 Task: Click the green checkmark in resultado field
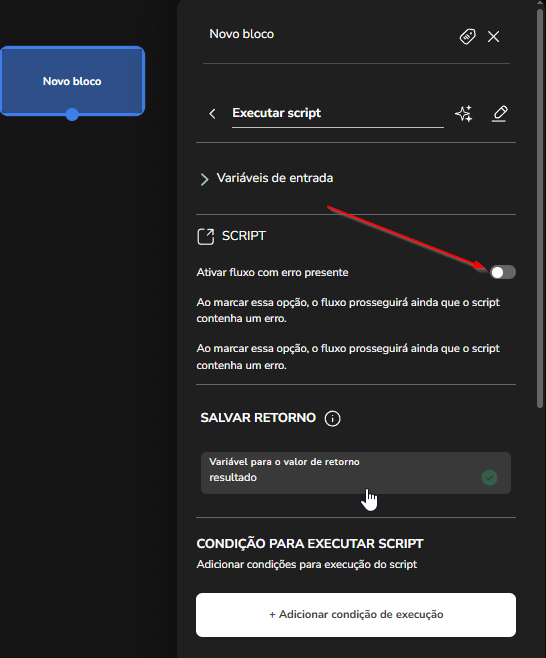click(489, 478)
